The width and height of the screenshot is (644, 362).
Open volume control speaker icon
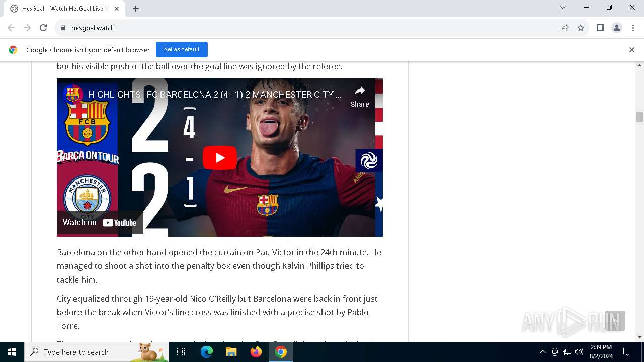click(579, 352)
